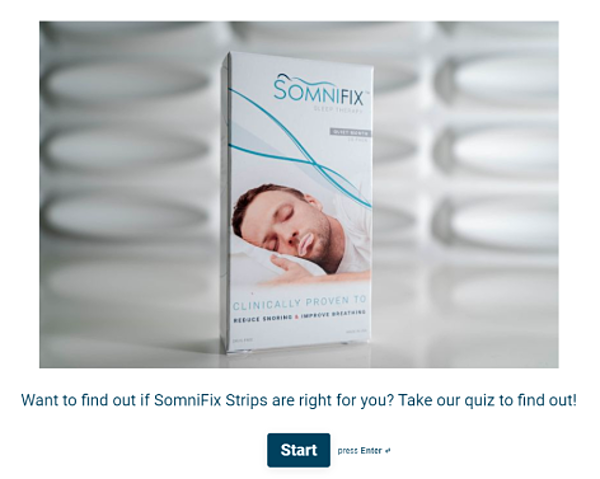
Task: Click the crossing teal wave lines on the box
Action: (314, 163)
